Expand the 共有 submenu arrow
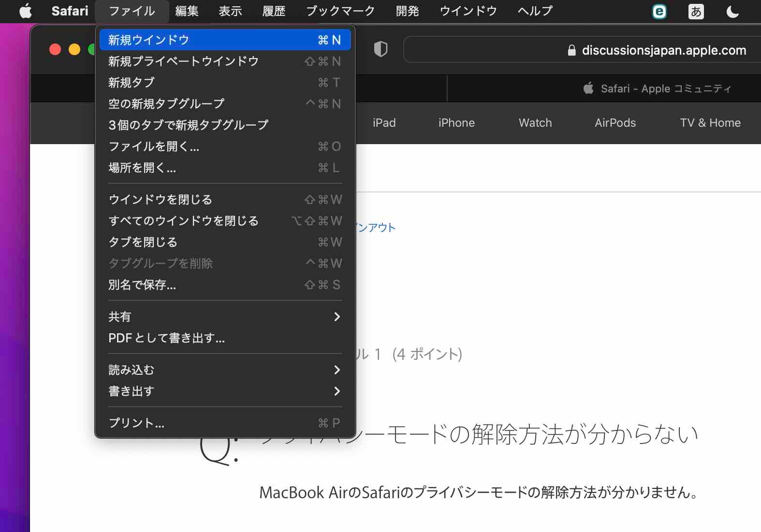Viewport: 761px width, 532px height. click(337, 316)
